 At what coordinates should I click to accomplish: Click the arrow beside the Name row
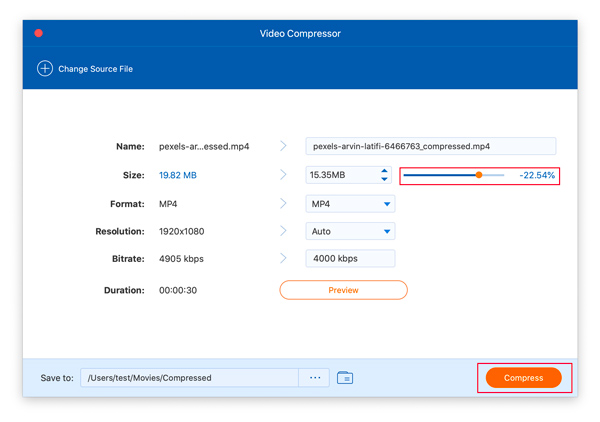pos(283,146)
